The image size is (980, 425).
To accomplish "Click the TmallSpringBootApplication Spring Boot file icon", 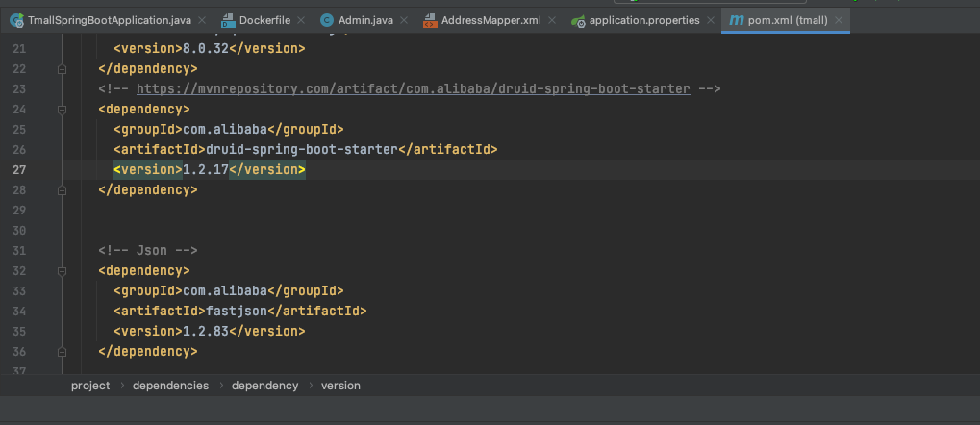I will click(x=17, y=20).
